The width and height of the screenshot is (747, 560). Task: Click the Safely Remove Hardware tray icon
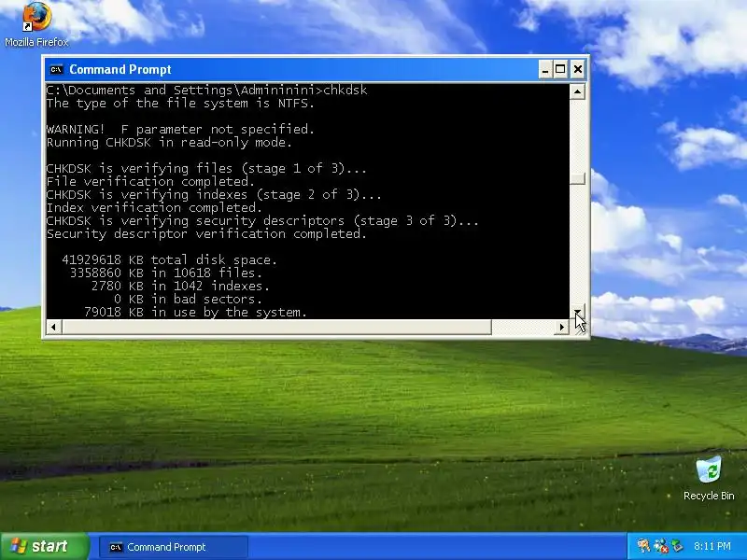point(677,546)
